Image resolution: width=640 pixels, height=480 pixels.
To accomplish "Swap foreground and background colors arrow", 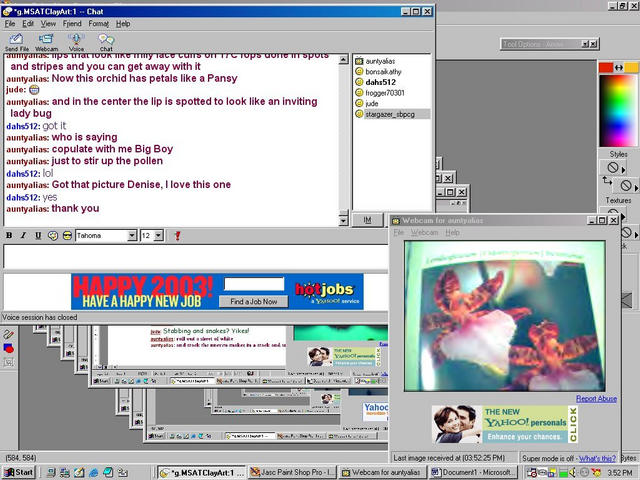I will [619, 67].
